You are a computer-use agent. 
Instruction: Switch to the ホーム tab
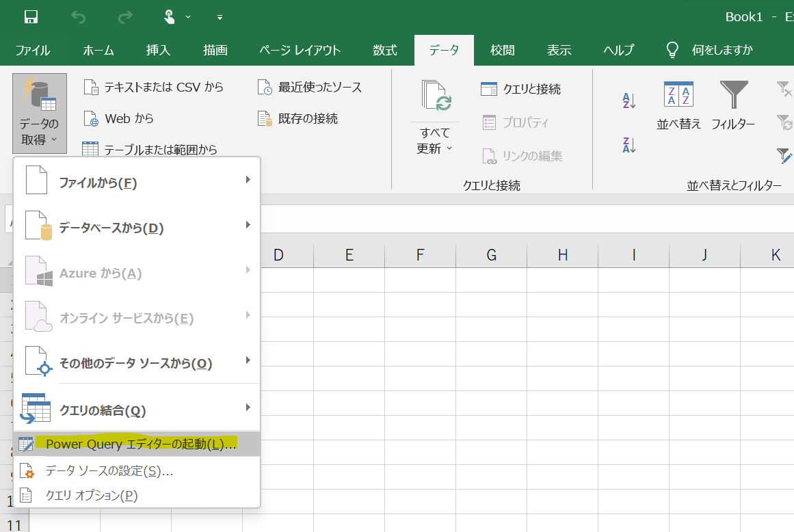coord(98,50)
